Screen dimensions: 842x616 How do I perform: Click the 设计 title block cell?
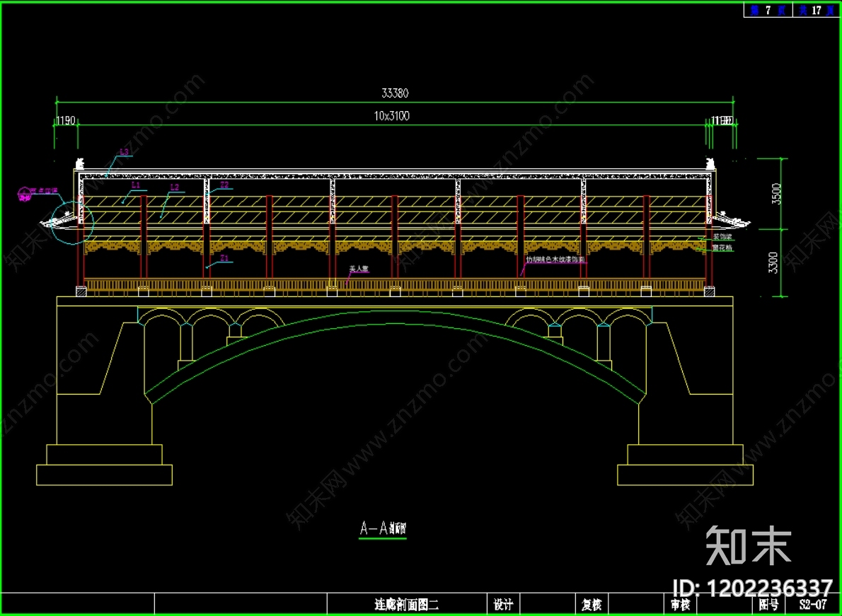point(503,605)
